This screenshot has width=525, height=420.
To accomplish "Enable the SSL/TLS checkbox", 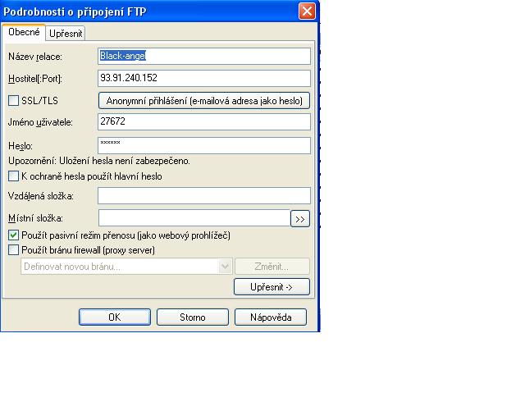I will 13,100.
